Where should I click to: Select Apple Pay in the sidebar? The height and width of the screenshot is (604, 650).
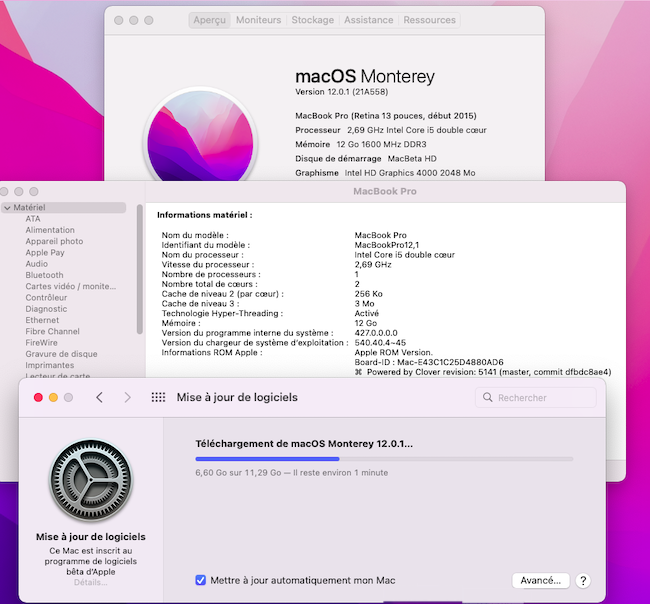click(x=45, y=252)
